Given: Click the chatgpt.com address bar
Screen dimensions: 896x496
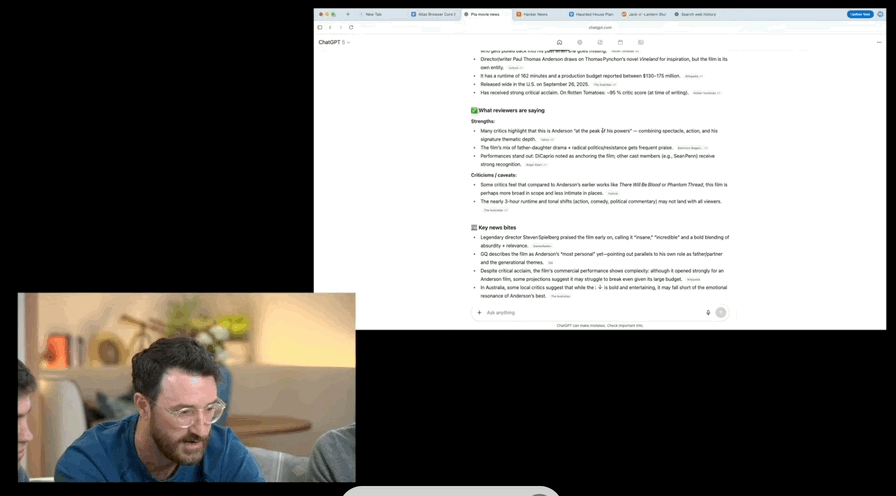Looking at the screenshot, I should [600, 27].
